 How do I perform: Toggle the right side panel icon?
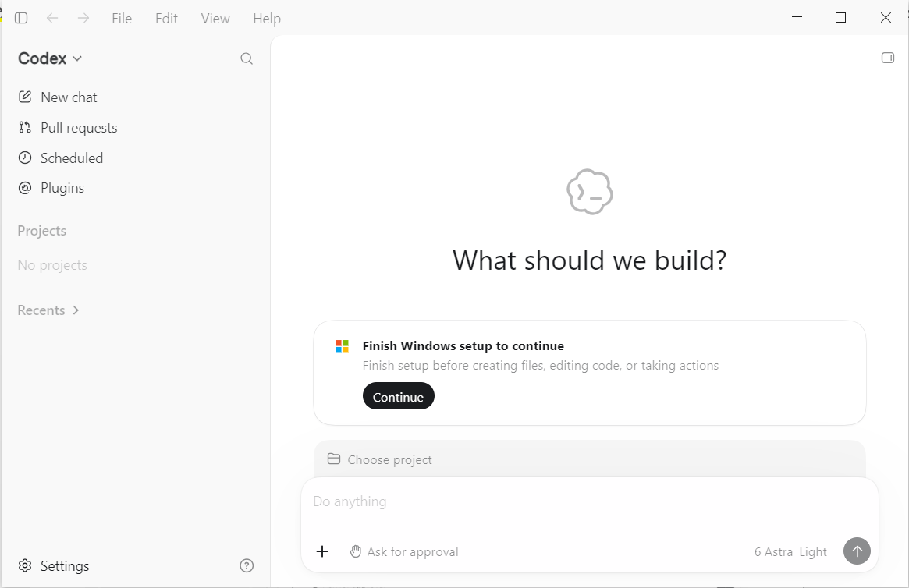coord(888,58)
